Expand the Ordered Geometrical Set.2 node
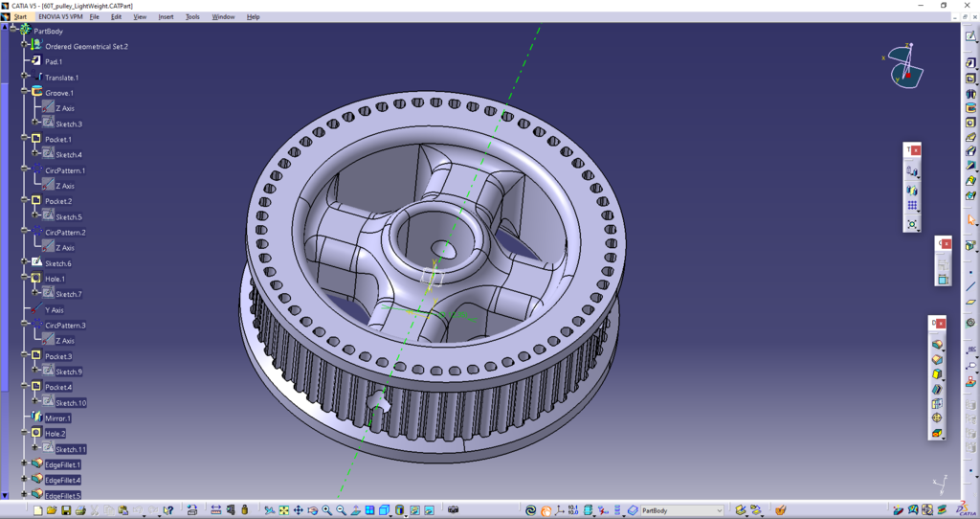This screenshot has height=519, width=980. point(24,45)
